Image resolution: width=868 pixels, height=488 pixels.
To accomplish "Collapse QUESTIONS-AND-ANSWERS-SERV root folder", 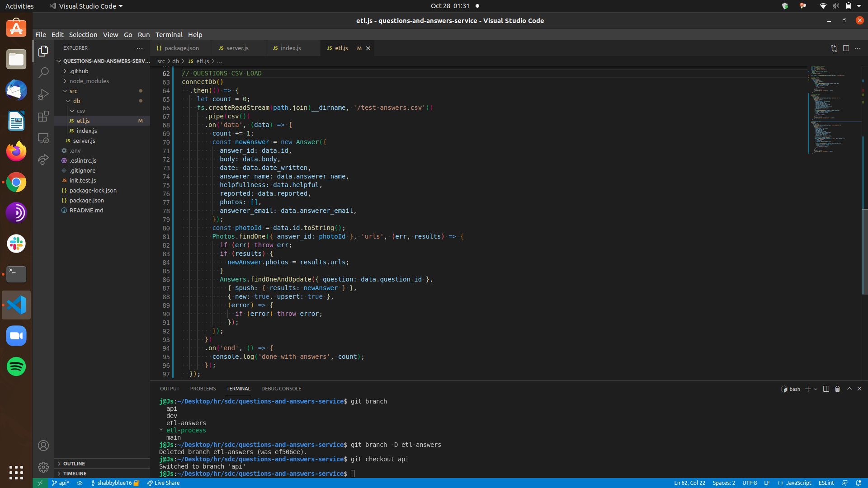I will pyautogui.click(x=103, y=61).
